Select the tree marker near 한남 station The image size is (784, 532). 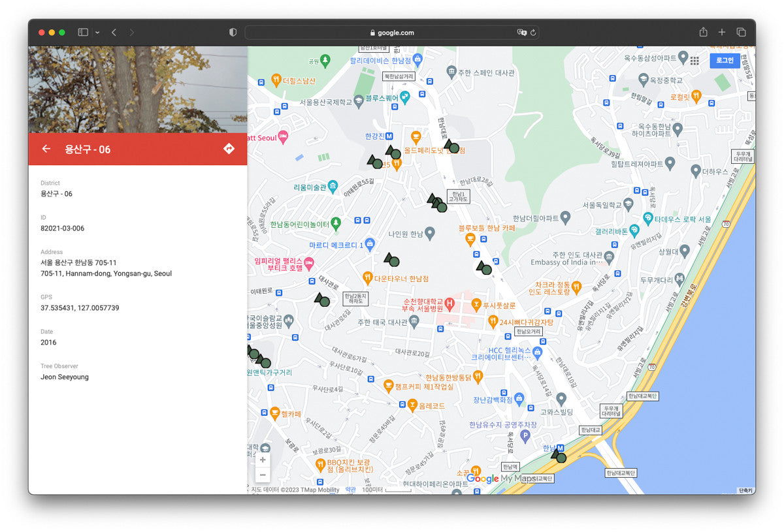(x=559, y=456)
